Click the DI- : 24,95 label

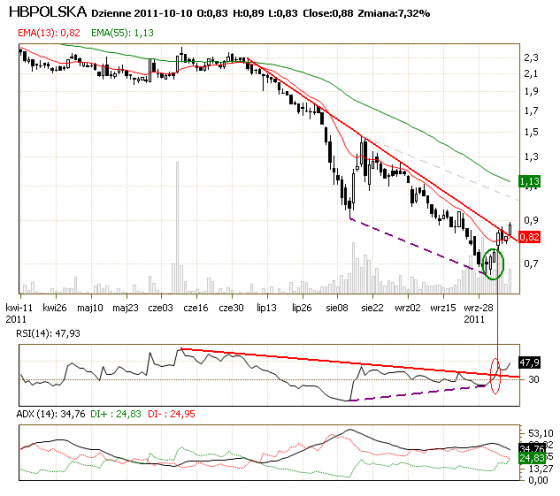coord(171,414)
